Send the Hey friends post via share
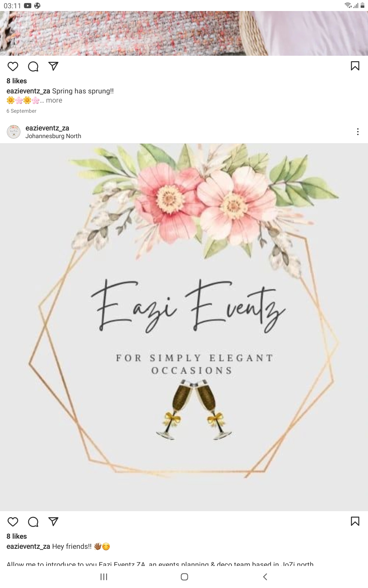The image size is (368, 588). coord(53,522)
